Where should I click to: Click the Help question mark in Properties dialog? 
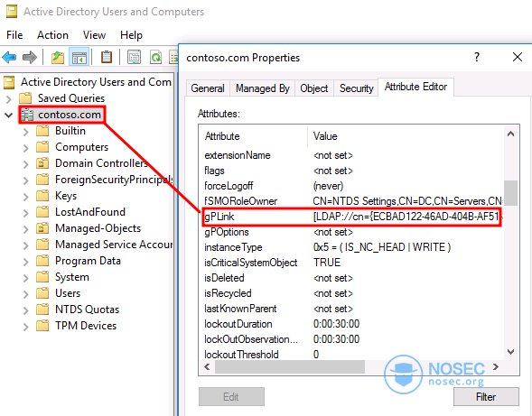tap(477, 57)
